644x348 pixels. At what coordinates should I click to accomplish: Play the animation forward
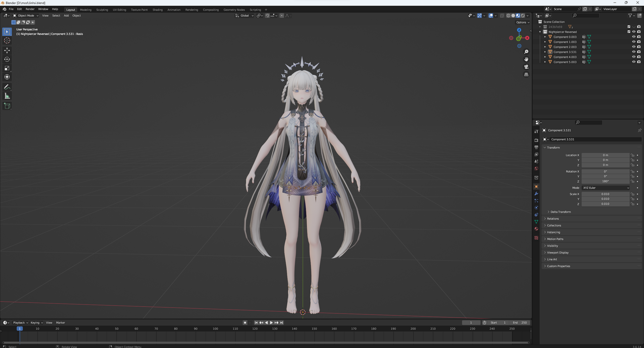click(271, 323)
